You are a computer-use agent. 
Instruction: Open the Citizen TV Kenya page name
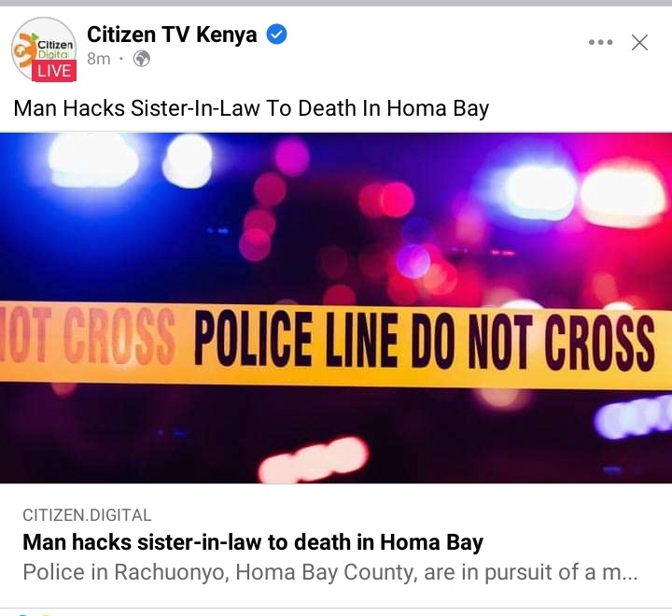tap(172, 35)
